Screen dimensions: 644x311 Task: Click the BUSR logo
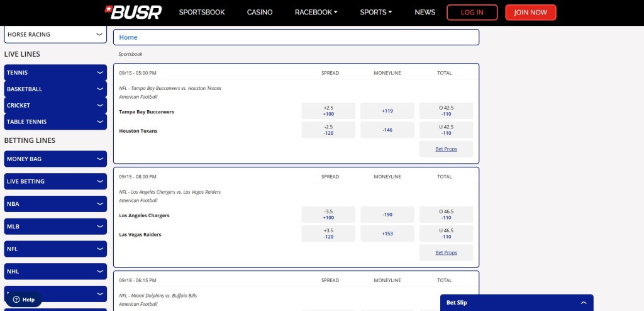point(133,12)
